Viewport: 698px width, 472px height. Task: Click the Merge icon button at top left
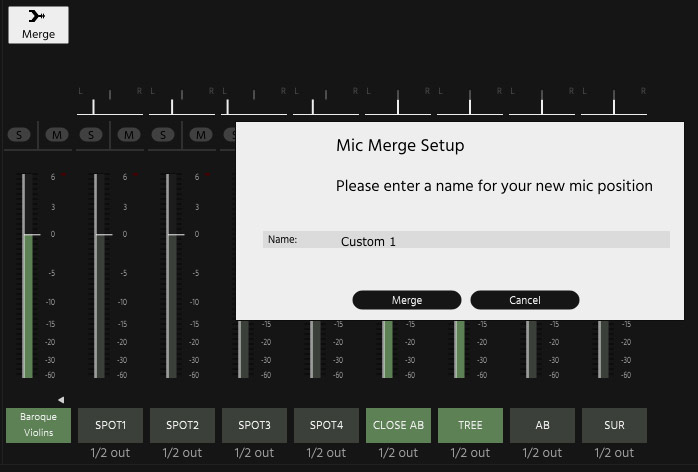tap(38, 25)
